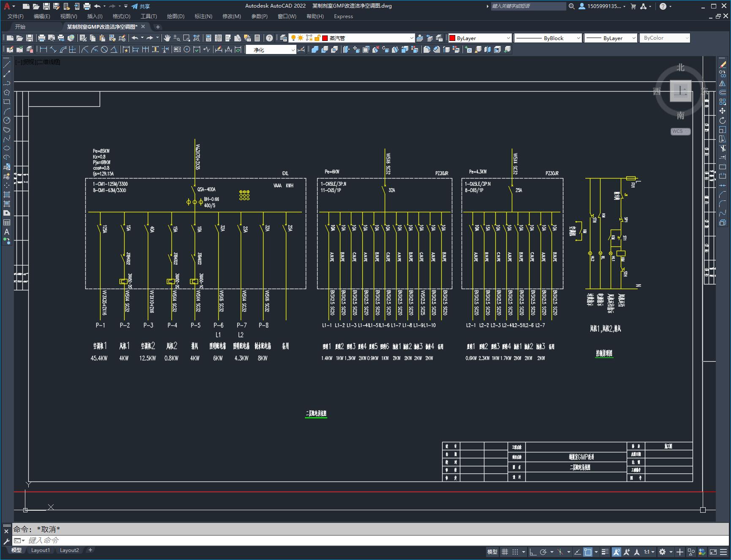Open the Layer Properties Manager icon
This screenshot has width=731, height=560.
283,38
